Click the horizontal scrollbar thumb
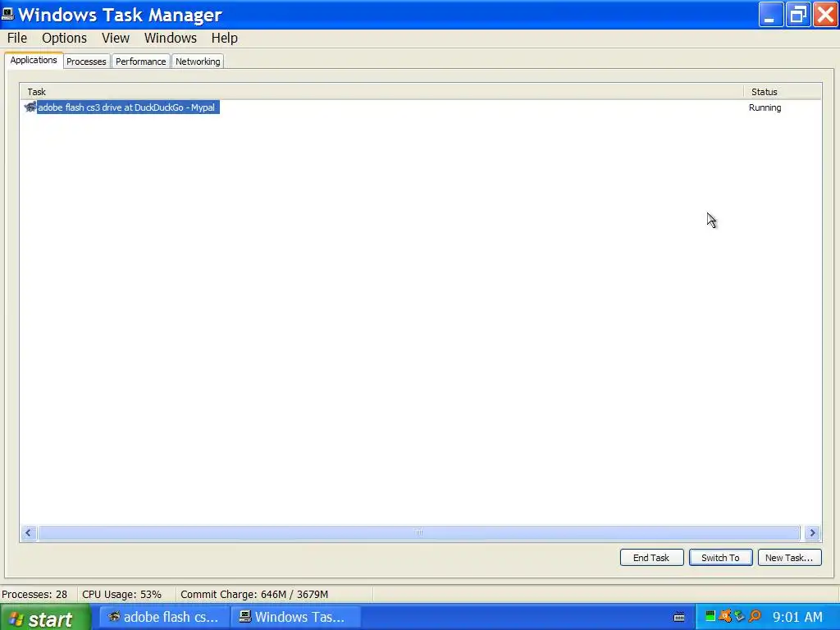The image size is (840, 630). pyautogui.click(x=419, y=532)
